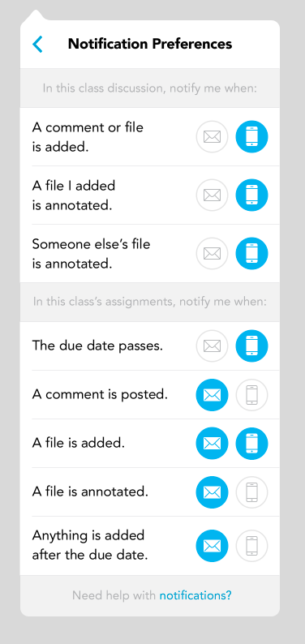Disable phone alert for 'Someone else's file is annotated'
This screenshot has width=305, height=644.
(x=251, y=253)
